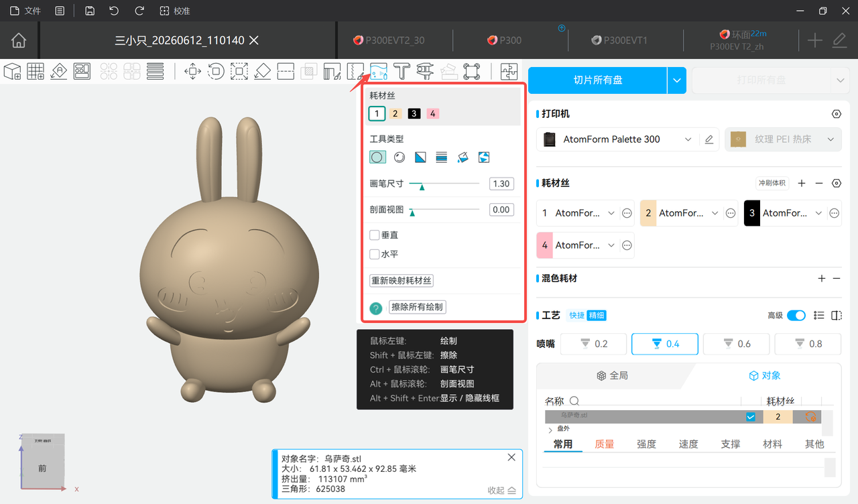Open the Assembly view puzzle icon
Image resolution: width=858 pixels, height=504 pixels.
509,71
